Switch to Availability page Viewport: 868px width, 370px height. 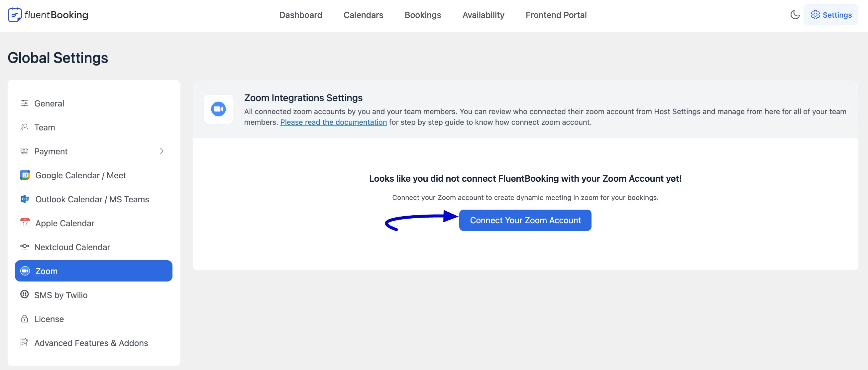(483, 15)
